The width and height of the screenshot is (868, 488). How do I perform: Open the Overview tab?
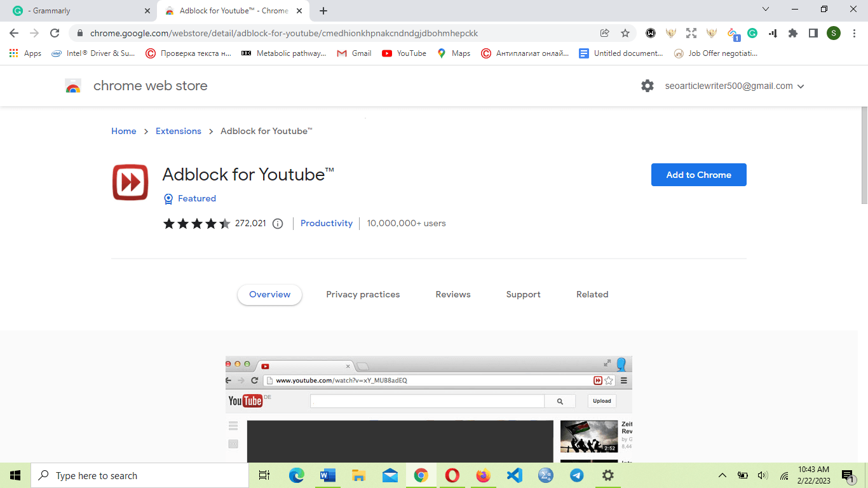pyautogui.click(x=269, y=294)
